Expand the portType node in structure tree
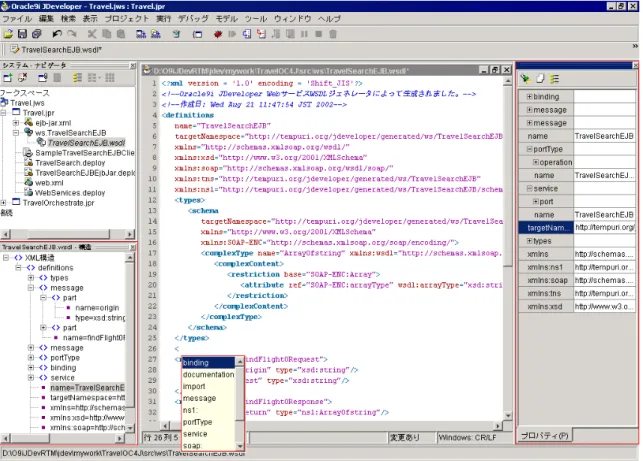The image size is (643, 461). point(31,358)
